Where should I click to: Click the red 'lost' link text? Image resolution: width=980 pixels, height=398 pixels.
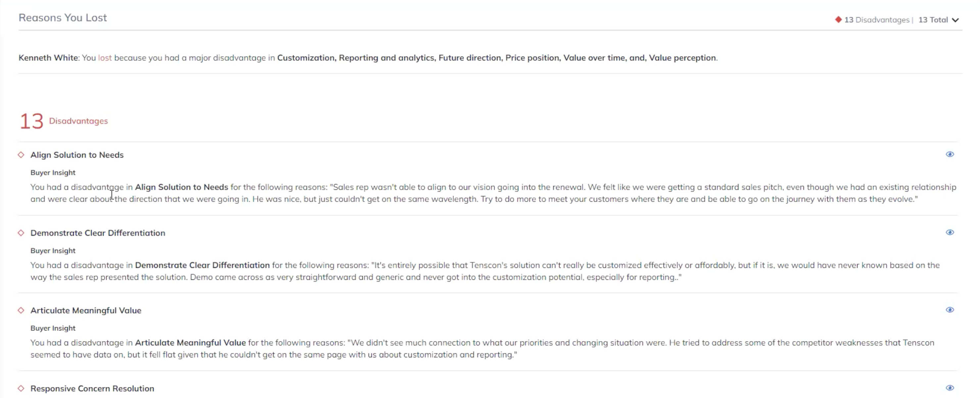(x=105, y=58)
